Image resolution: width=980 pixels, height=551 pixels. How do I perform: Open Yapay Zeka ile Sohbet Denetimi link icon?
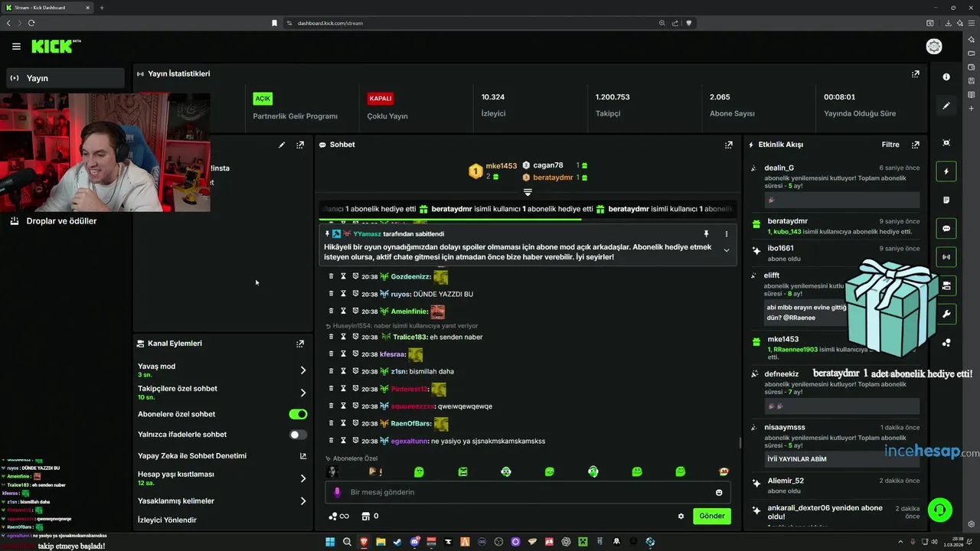click(303, 456)
